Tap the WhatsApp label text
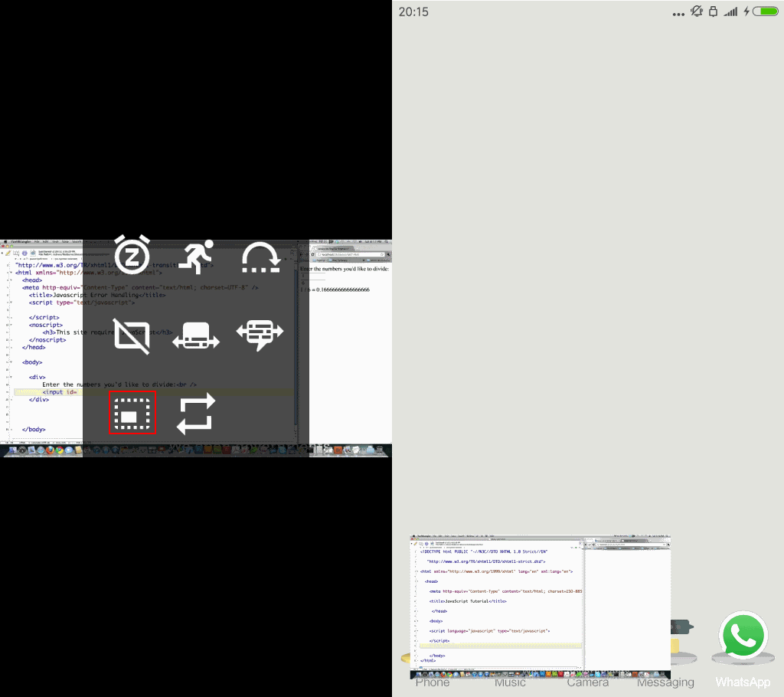This screenshot has height=697, width=784. click(x=743, y=682)
